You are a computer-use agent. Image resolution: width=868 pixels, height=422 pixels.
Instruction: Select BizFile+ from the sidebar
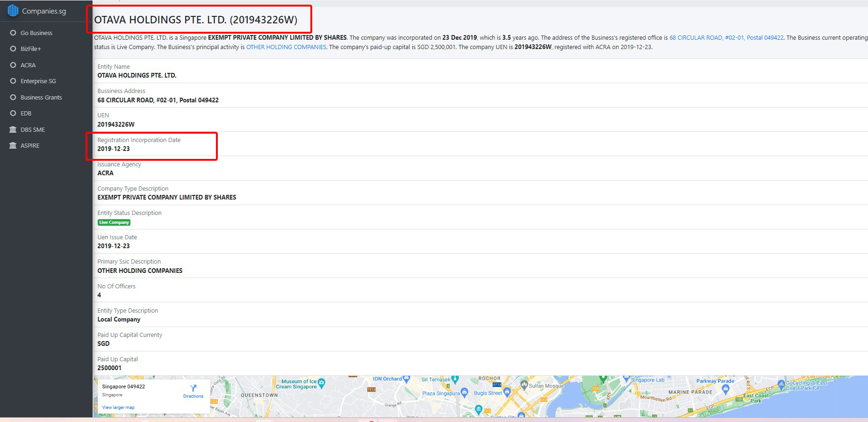tap(31, 49)
